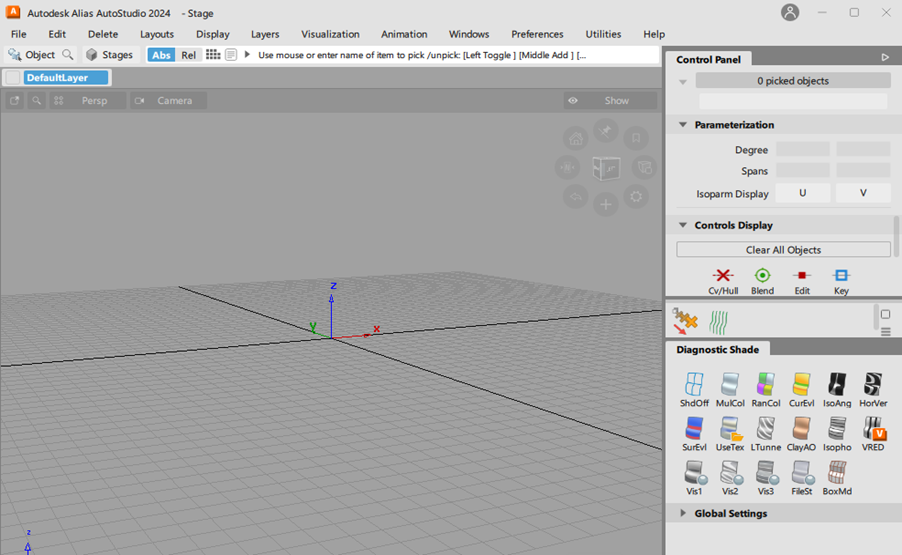Click the first Degree value field
The image size is (902, 555).
click(802, 150)
